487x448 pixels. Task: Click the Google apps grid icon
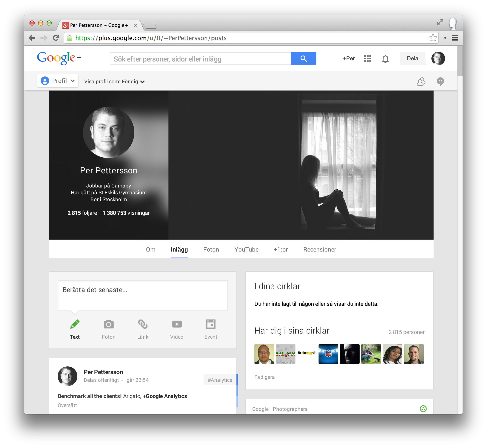[x=367, y=59]
